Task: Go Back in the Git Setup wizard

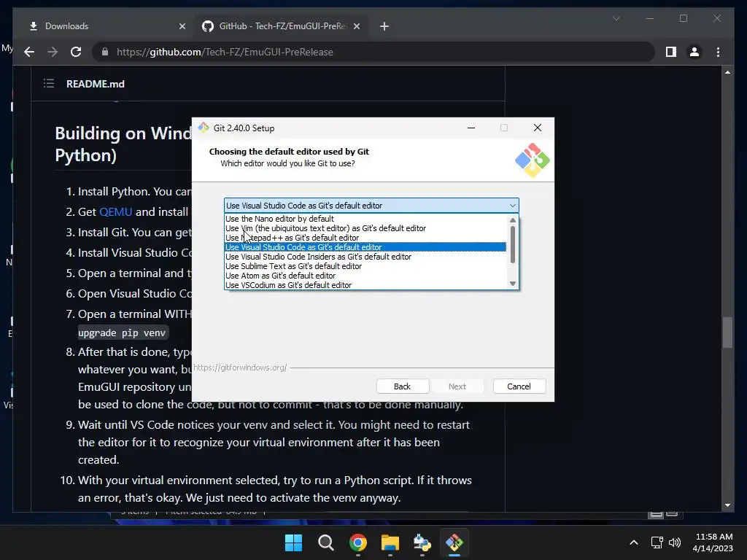Action: tap(403, 386)
